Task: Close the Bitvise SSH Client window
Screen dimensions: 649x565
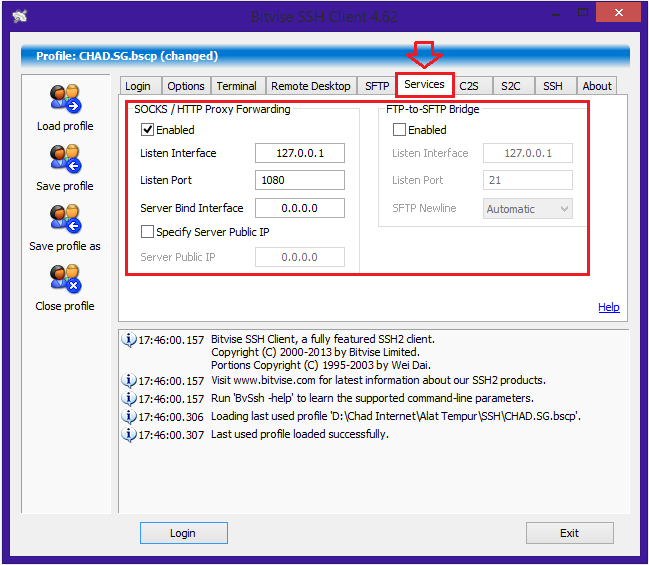Action: (618, 12)
